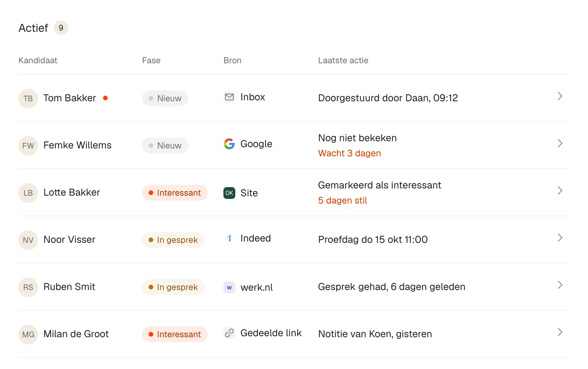
Task: Click the Actief section heading
Action: coord(33,28)
